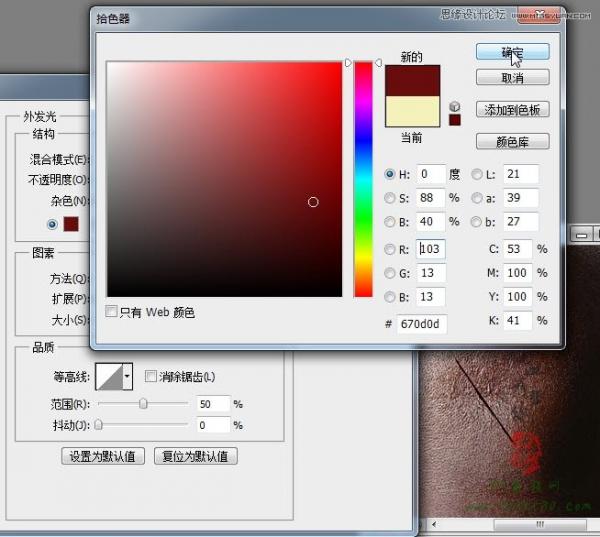Choose the G green channel radio button
The height and width of the screenshot is (537, 600).
point(390,273)
